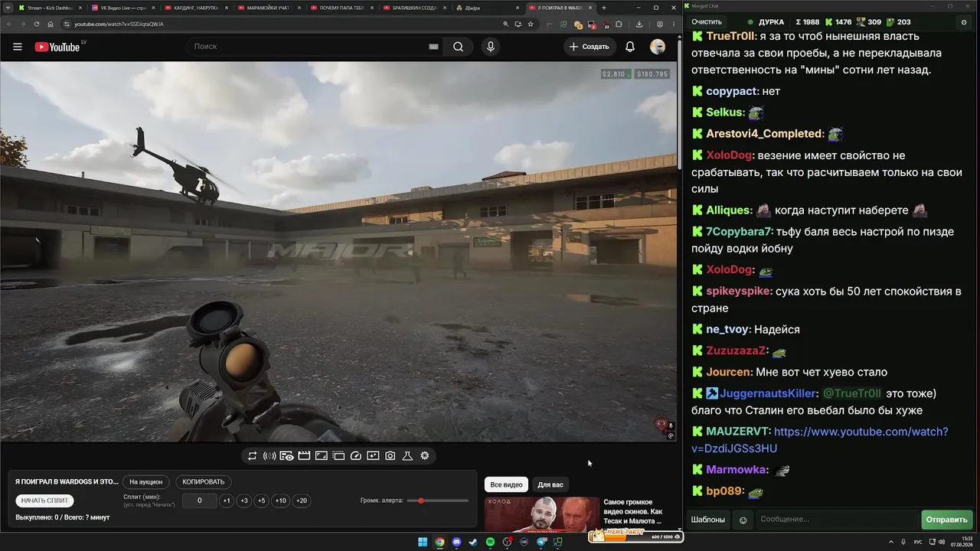Image resolution: width=980 pixels, height=551 pixels.
Task: Go back in browser history
Action: click(x=8, y=24)
